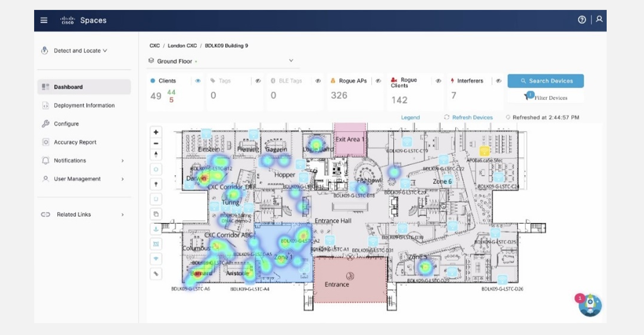
Task: Select the fit-to-frame map tool
Action: 156,244
